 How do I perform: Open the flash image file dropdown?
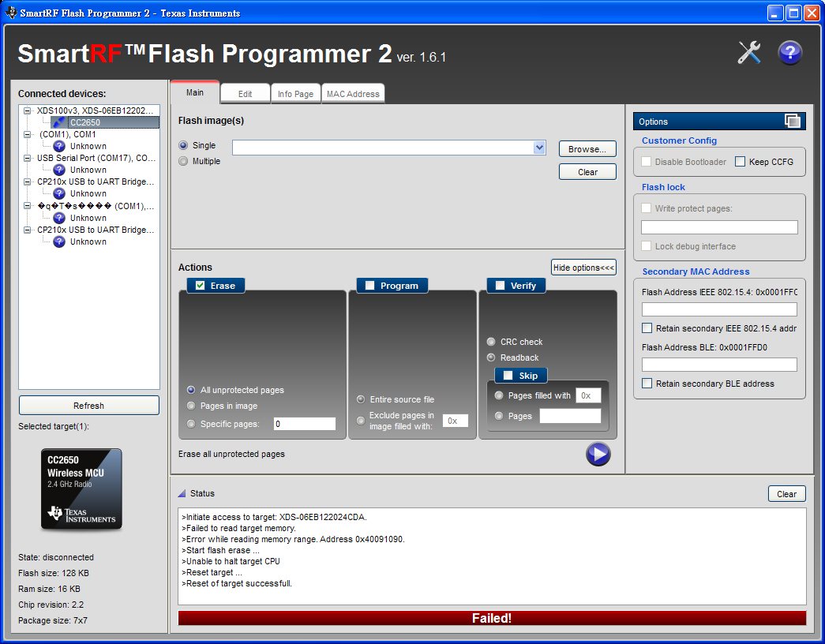click(x=539, y=148)
